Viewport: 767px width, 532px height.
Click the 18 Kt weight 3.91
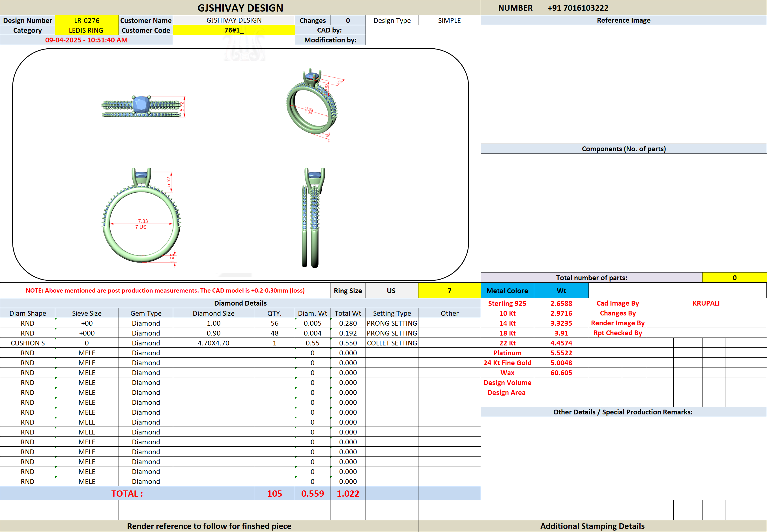tap(561, 333)
